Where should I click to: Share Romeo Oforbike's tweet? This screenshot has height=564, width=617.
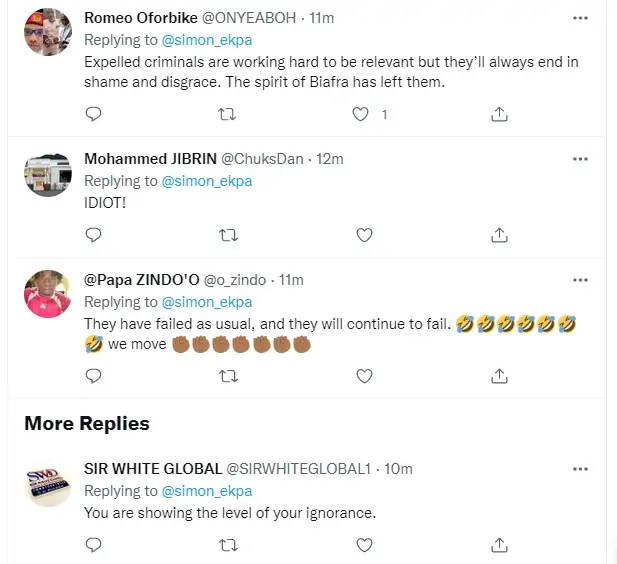coord(499,115)
